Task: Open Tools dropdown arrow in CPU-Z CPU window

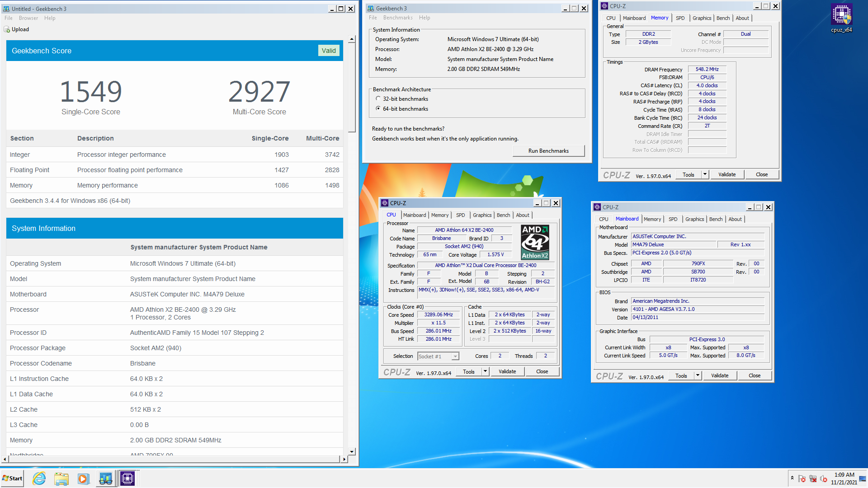Action: tap(485, 371)
